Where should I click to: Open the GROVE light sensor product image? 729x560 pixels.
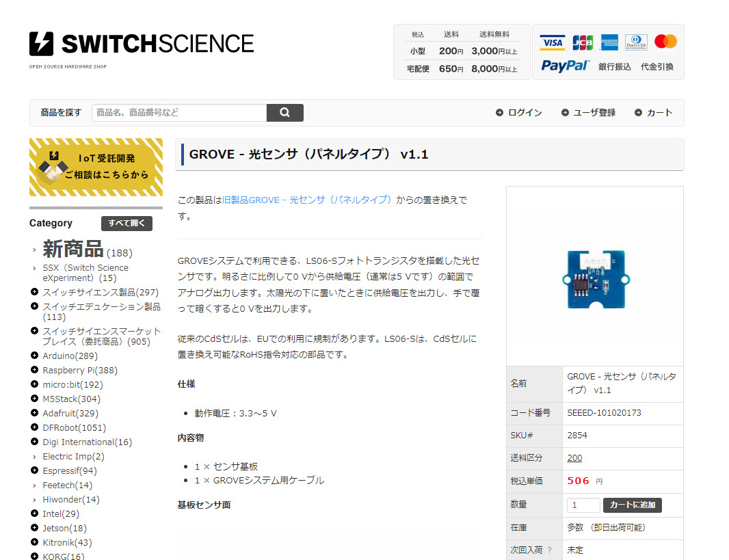[x=595, y=279]
